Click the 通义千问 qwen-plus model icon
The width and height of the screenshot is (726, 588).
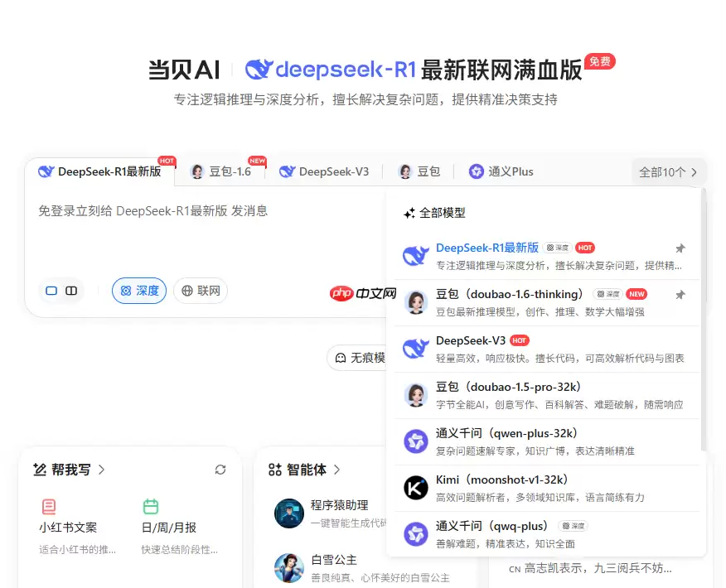point(415,441)
